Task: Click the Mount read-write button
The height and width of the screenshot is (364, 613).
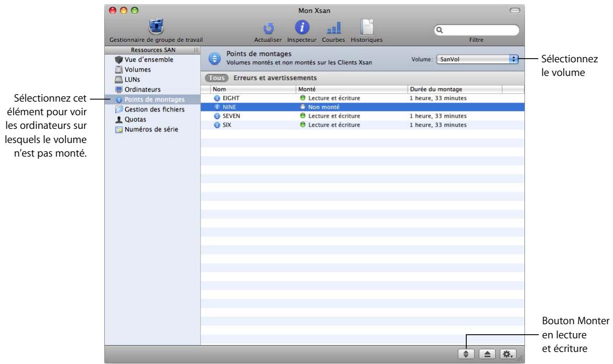Action: (466, 354)
